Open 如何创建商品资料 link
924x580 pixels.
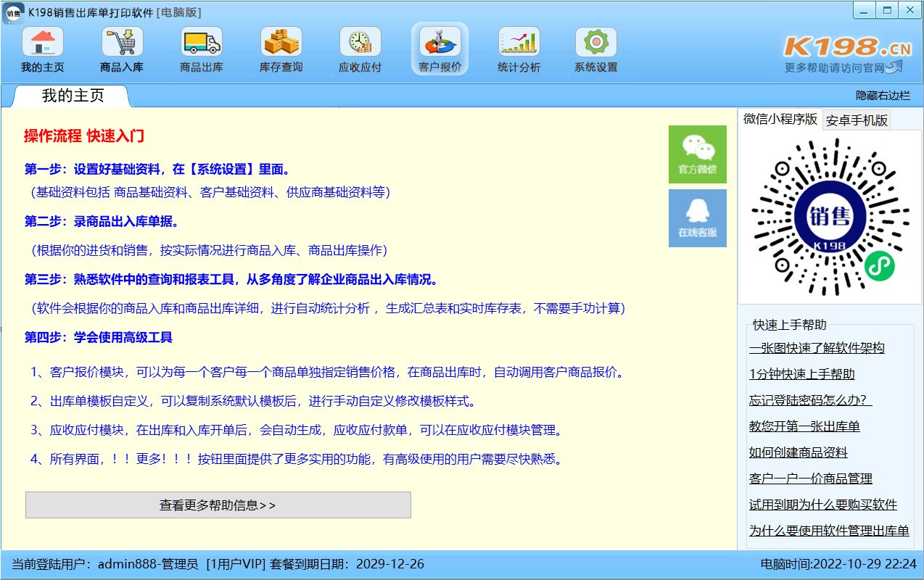click(799, 452)
